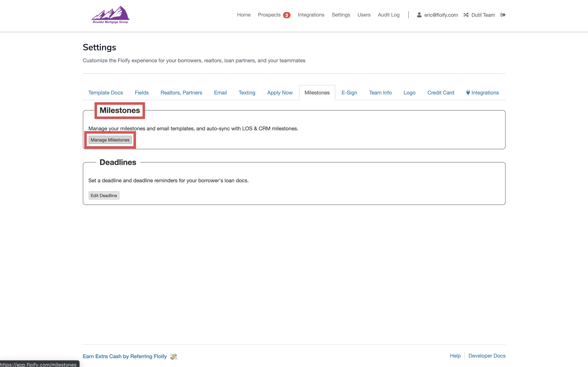Click the Edit Deadline button
Viewport: 588px width, 367px height.
(104, 195)
